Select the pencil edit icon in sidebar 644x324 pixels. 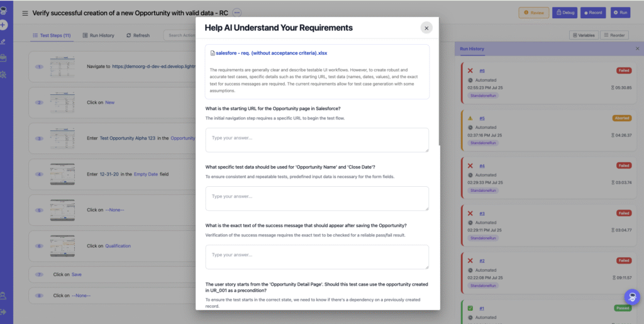pyautogui.click(x=4, y=42)
